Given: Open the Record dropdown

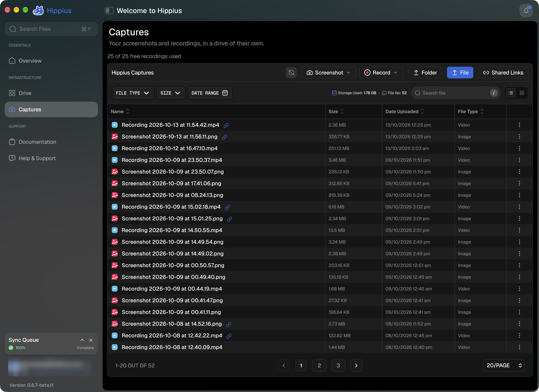Looking at the screenshot, I should (381, 73).
